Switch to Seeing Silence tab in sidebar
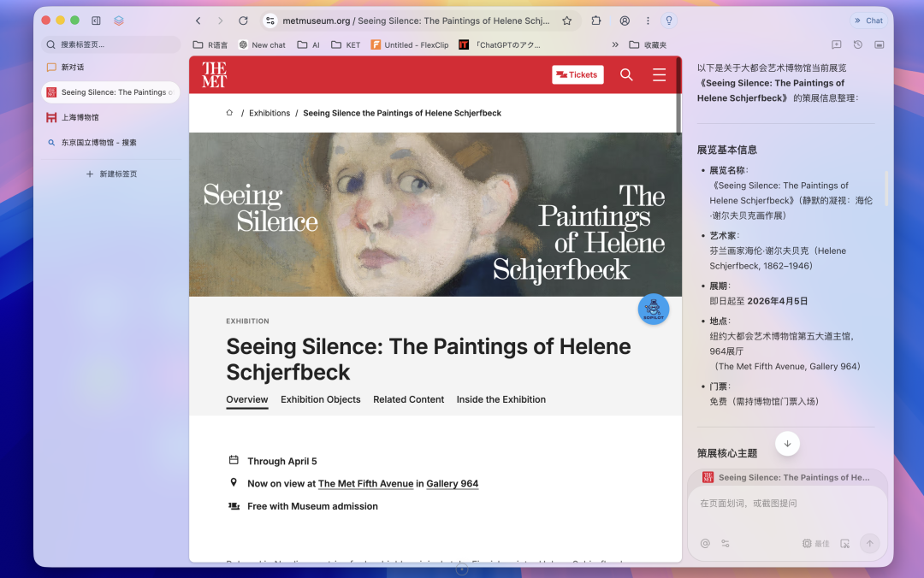924x578 pixels. (110, 92)
